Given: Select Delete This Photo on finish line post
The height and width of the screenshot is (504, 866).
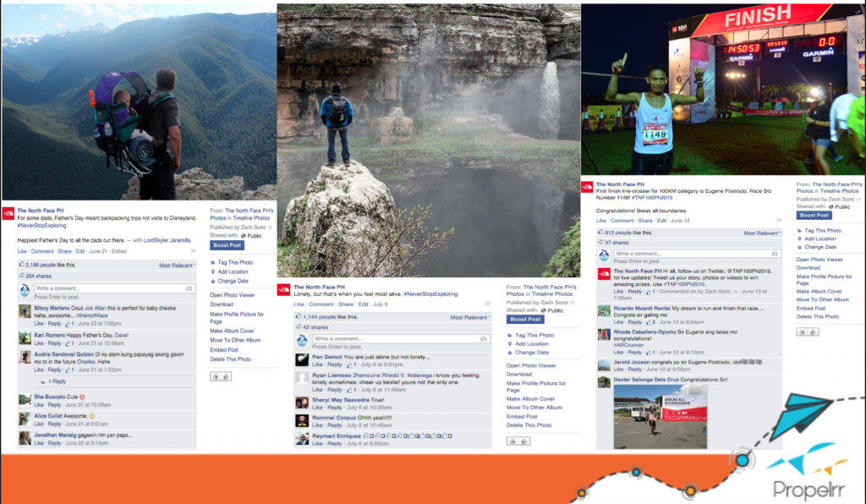Looking at the screenshot, I should pyautogui.click(x=818, y=316).
